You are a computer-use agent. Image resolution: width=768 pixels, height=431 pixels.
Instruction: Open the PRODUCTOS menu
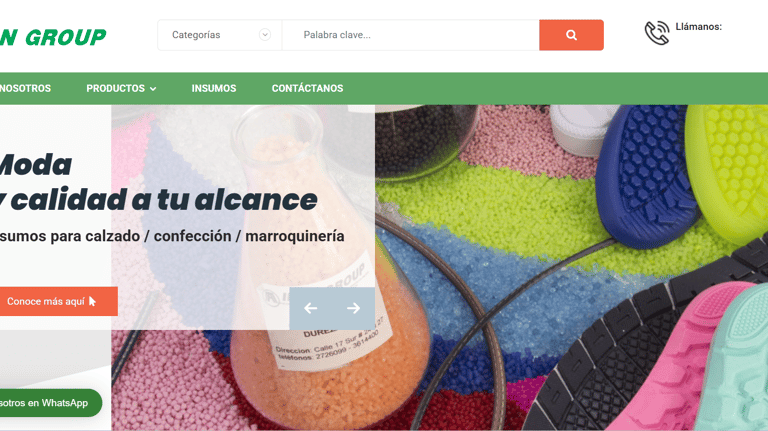click(121, 89)
